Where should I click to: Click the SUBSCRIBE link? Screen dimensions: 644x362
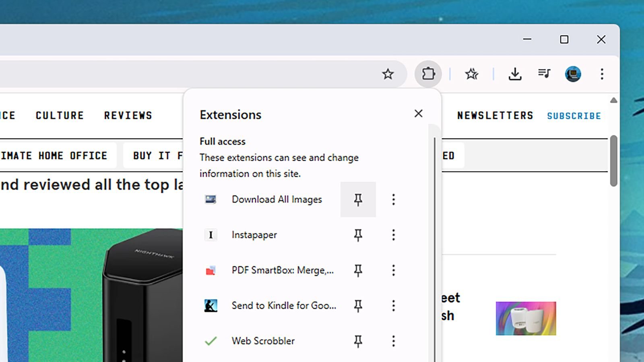[574, 115]
